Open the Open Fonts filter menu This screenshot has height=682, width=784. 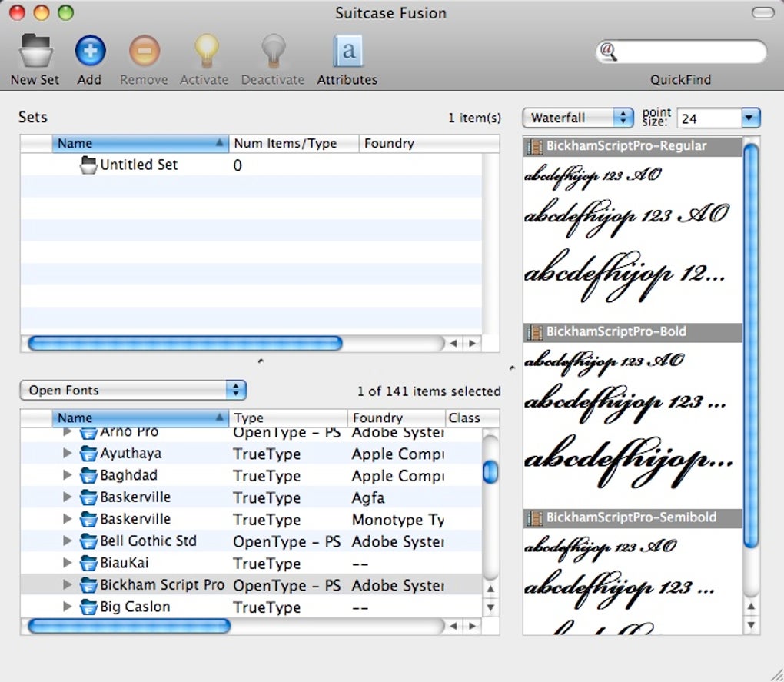pyautogui.click(x=131, y=390)
